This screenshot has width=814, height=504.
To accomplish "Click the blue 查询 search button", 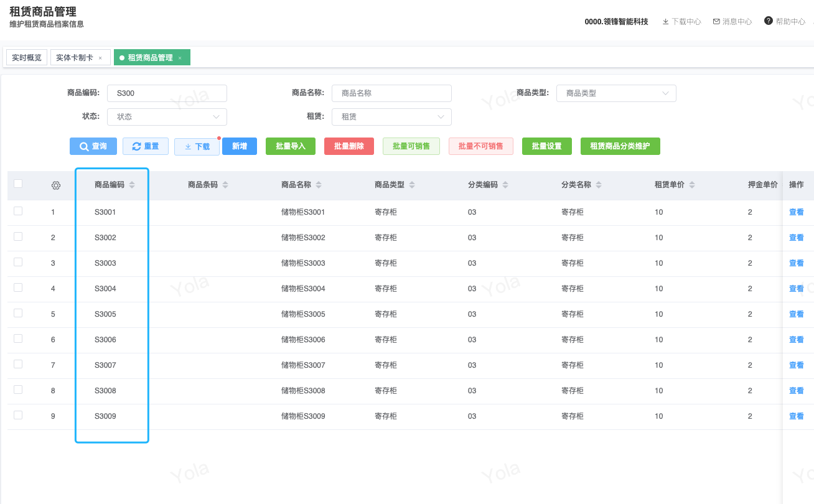I will coord(93,147).
